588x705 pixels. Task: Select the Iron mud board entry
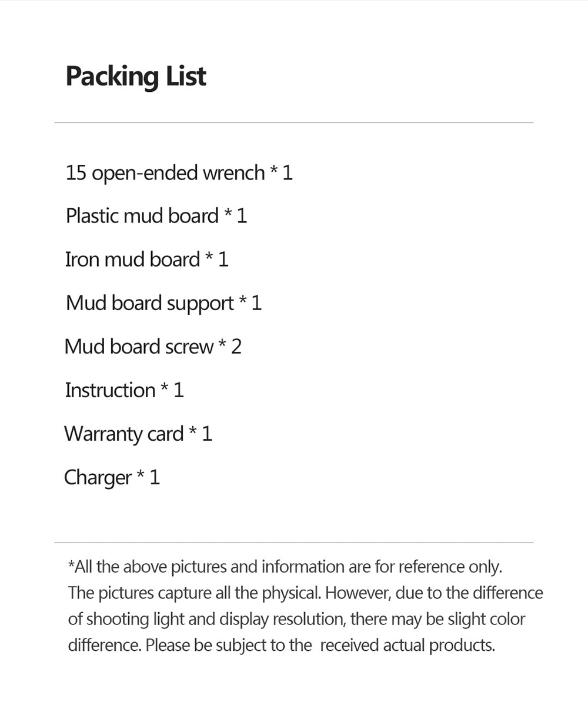pyautogui.click(x=147, y=260)
